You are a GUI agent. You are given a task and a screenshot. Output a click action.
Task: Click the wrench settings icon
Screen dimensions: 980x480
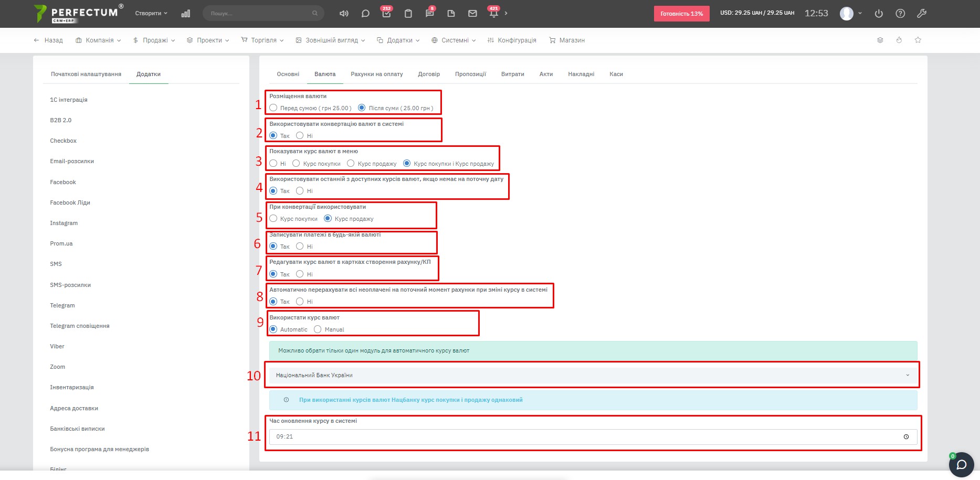pyautogui.click(x=921, y=14)
